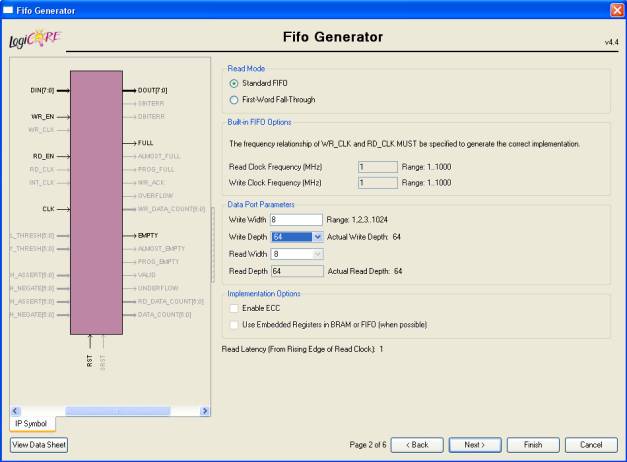
Task: Click the WR_EN port label
Action: coord(42,117)
